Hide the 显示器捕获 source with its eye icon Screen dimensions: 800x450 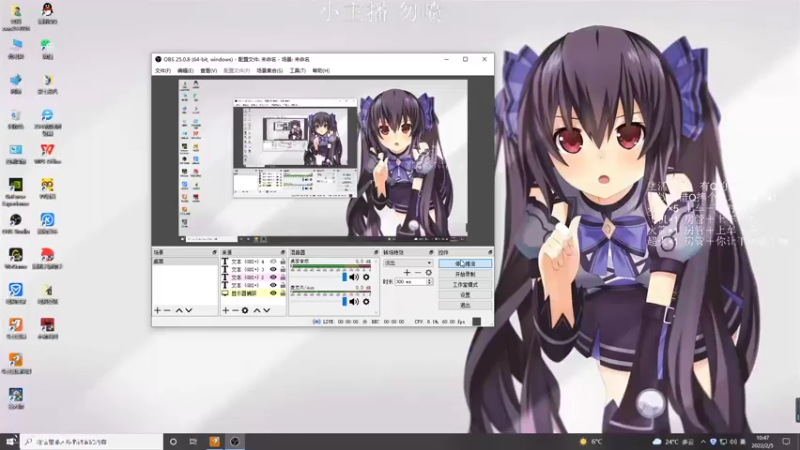pyautogui.click(x=273, y=293)
